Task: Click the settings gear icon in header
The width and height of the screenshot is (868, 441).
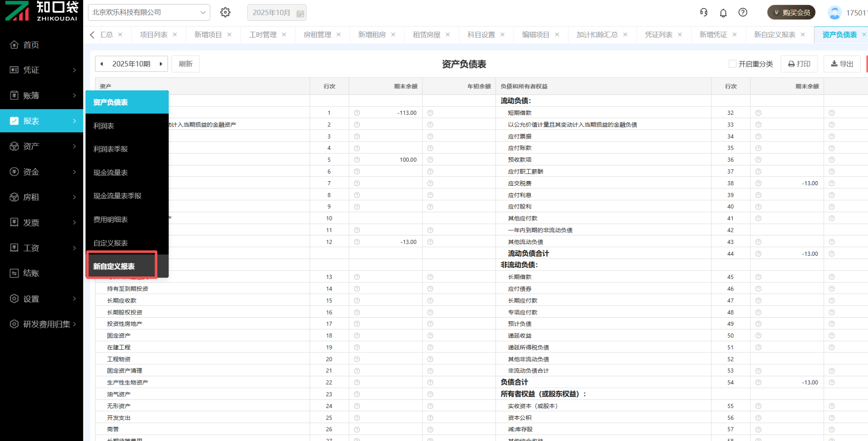Action: pos(225,13)
